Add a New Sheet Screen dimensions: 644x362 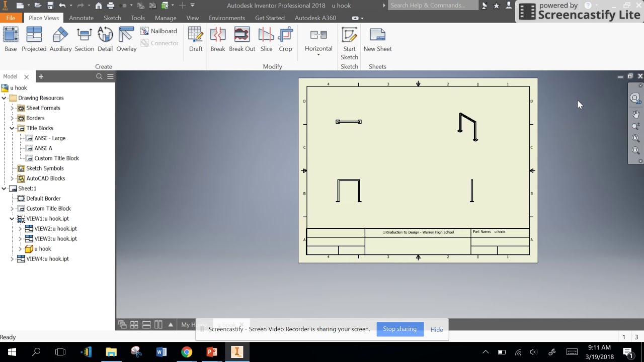(x=377, y=40)
